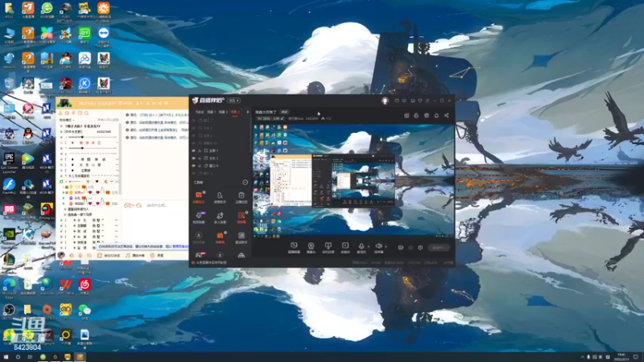Click the microphone icon in streaming app
Image resolution: width=644 pixels, height=362 pixels.
pyautogui.click(x=361, y=247)
